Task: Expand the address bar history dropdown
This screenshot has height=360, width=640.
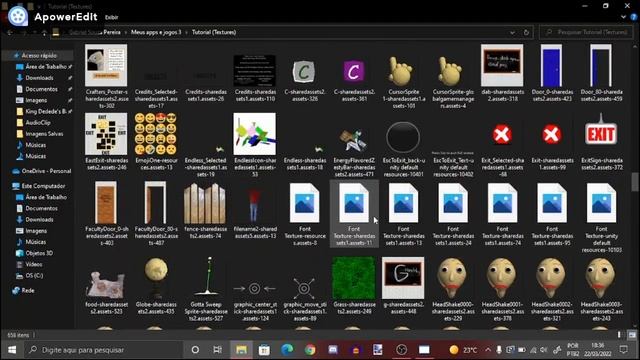Action: click(512, 32)
